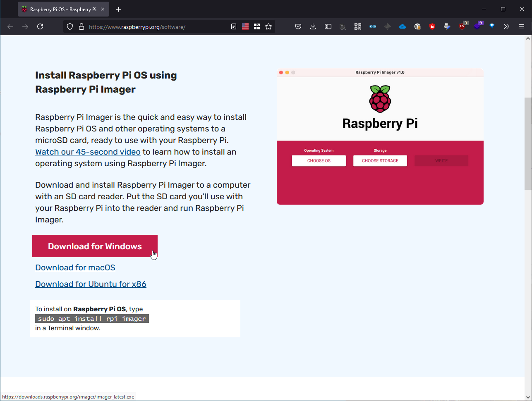This screenshot has height=401, width=532.
Task: Select the Raspberry Pi OS tab
Action: tap(64, 9)
